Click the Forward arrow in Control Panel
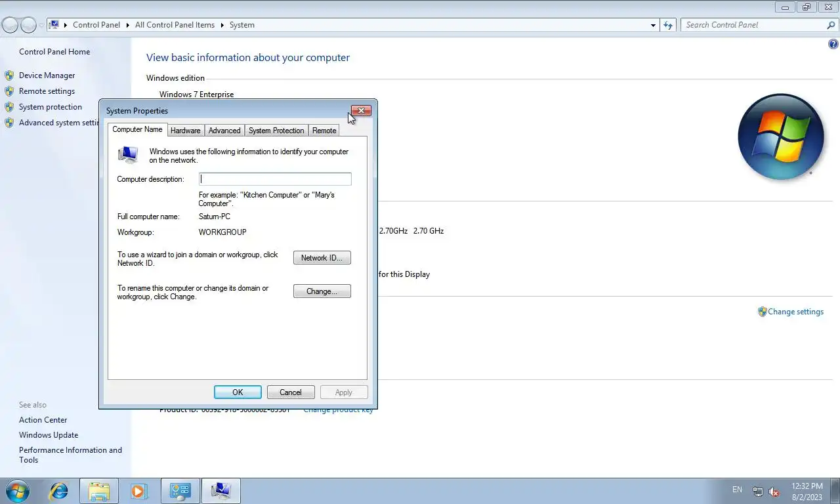840x504 pixels. tap(28, 25)
